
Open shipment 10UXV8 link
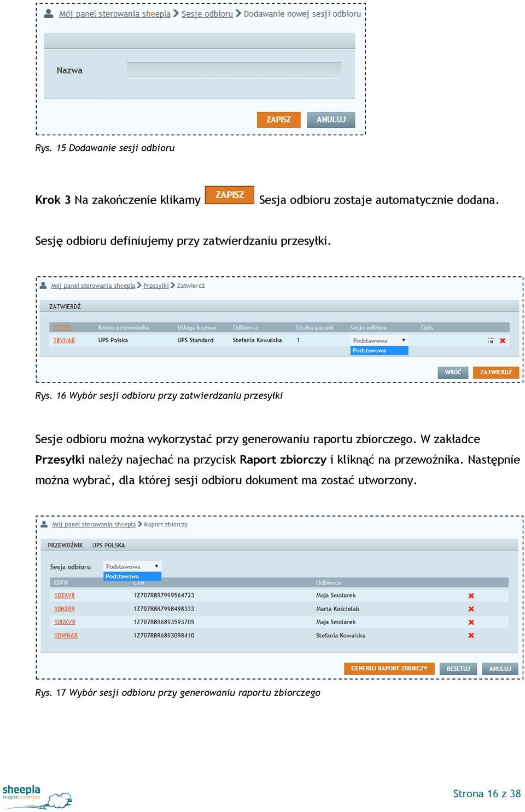tap(65, 622)
